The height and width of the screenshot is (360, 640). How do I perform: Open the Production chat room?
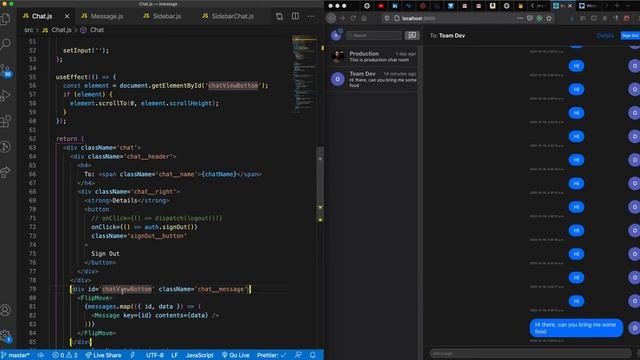coord(373,56)
